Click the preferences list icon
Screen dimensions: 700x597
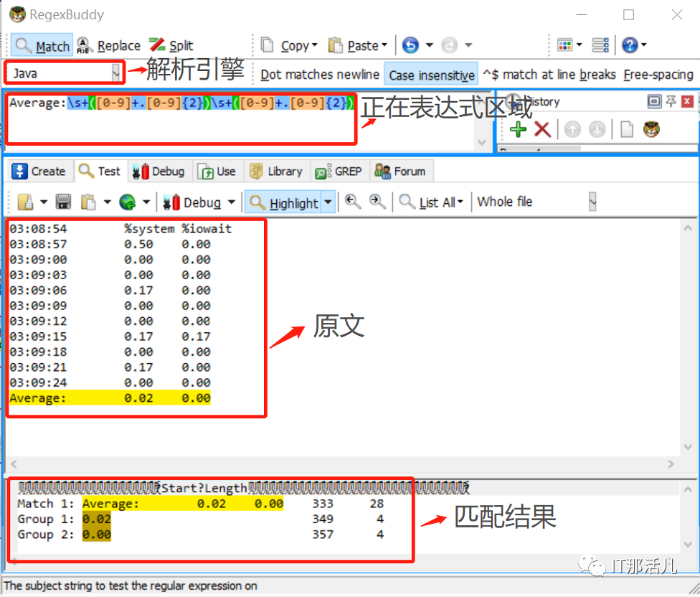coord(600,45)
